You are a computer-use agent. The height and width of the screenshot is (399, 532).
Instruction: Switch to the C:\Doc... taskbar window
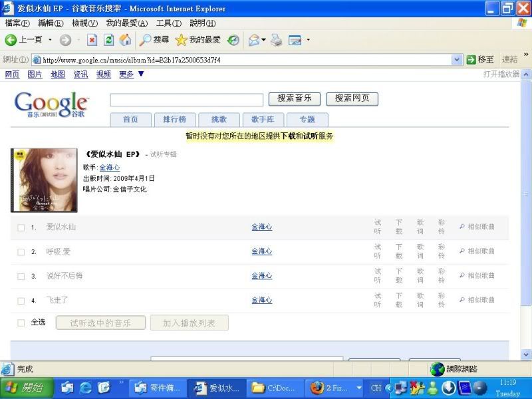[275, 388]
